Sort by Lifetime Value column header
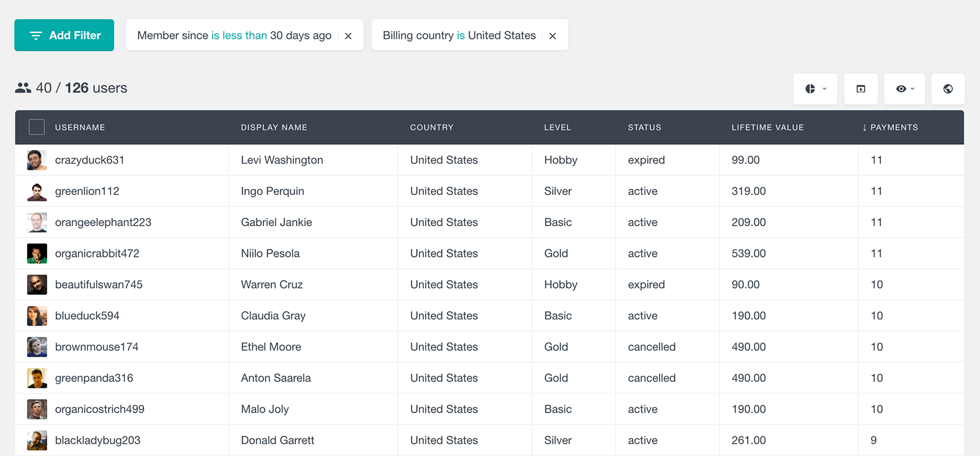Viewport: 980px width, 456px height. (767, 127)
